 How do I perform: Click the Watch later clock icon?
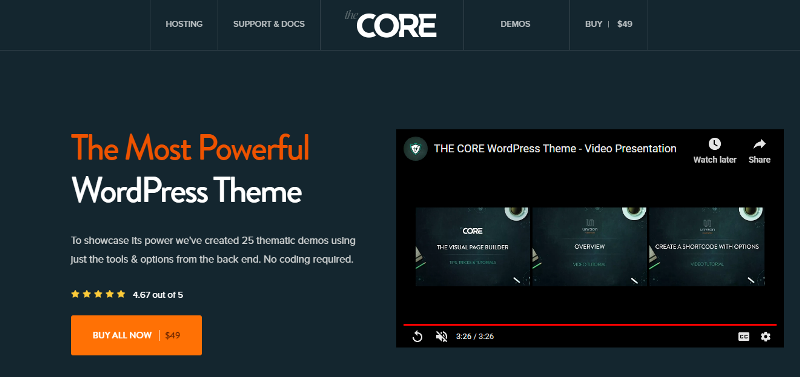[714, 144]
